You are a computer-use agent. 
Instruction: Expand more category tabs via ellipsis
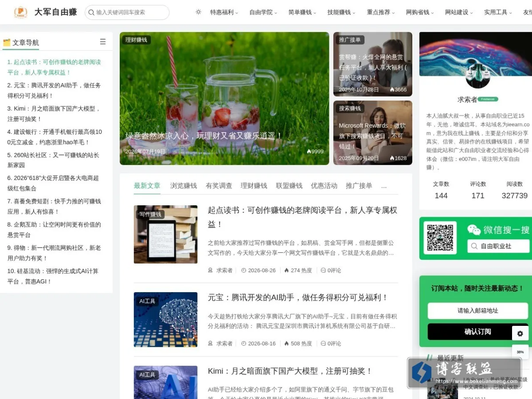tap(384, 186)
